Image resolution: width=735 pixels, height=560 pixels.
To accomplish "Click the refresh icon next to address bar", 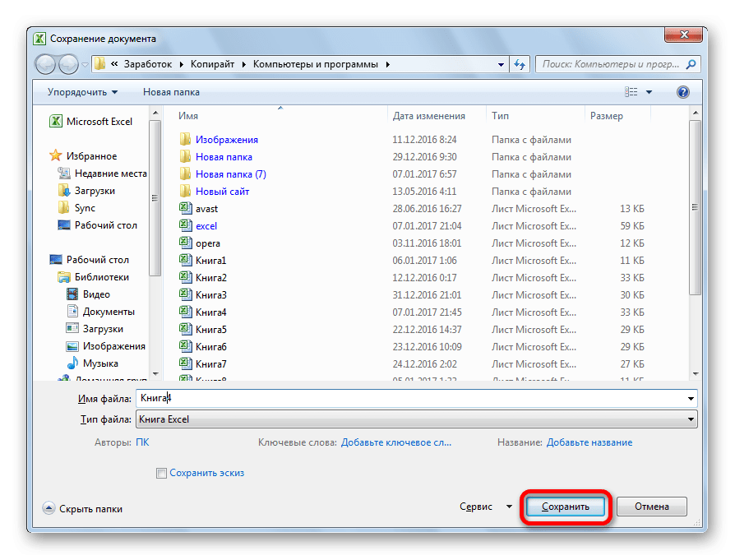I will [x=520, y=64].
